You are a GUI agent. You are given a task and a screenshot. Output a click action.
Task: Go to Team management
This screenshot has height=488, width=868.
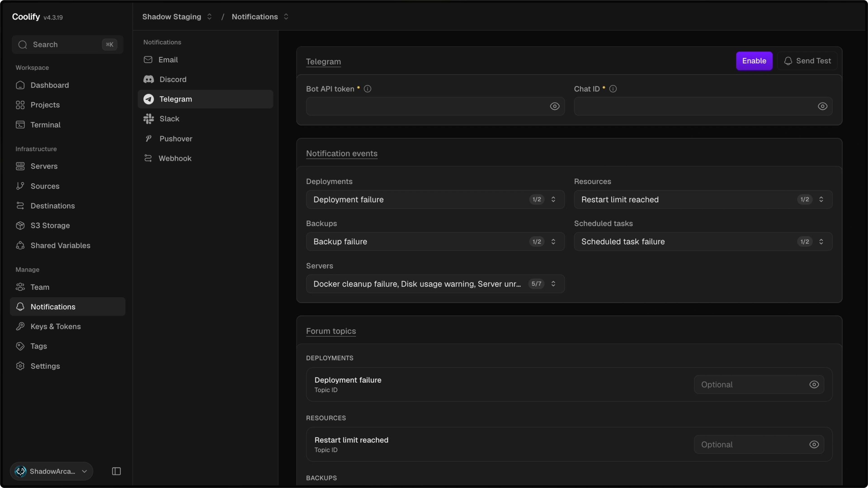[67, 287]
